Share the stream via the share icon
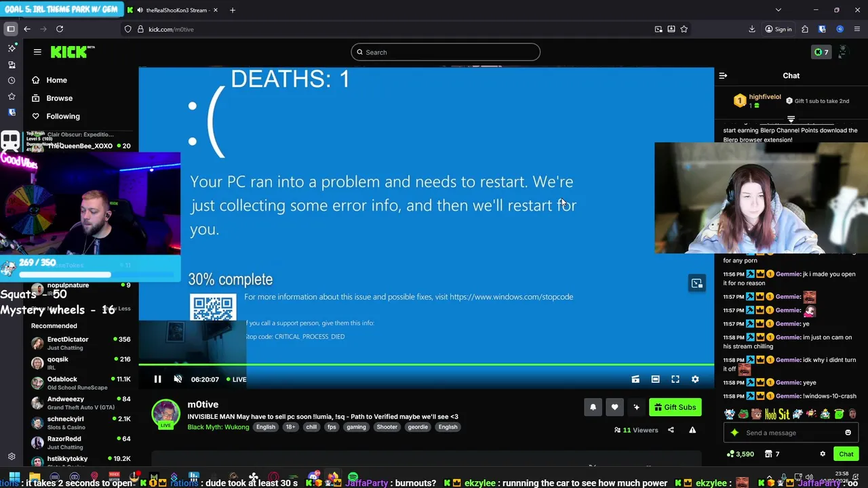Screen dimensions: 868x488 [x=671, y=430]
